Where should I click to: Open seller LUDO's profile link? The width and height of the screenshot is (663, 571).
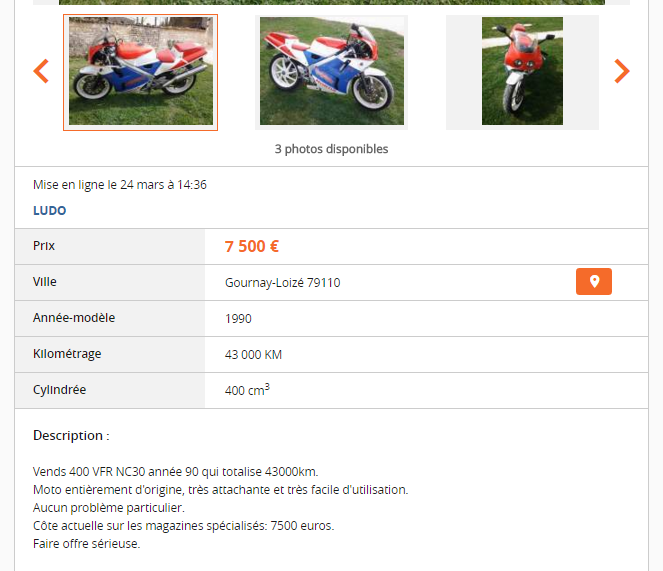[49, 211]
